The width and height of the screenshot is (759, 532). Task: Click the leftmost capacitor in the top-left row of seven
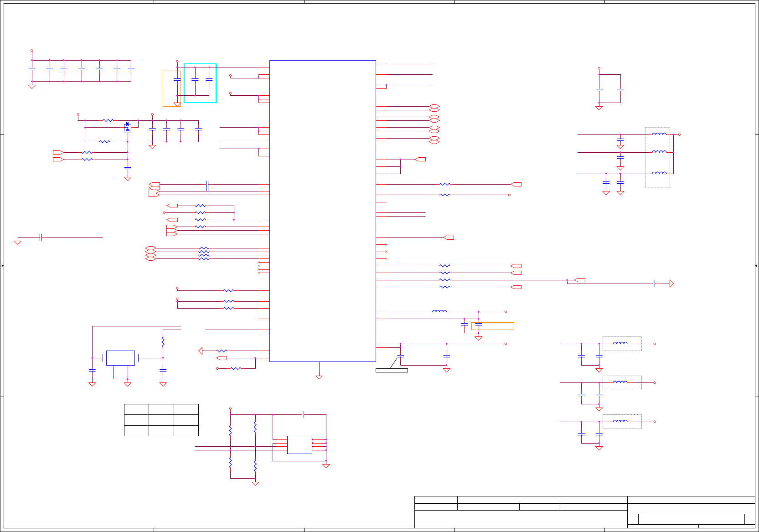[x=32, y=69]
